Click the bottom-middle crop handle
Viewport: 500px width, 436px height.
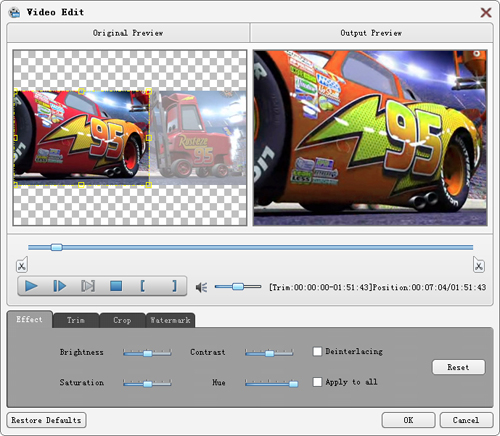pyautogui.click(x=81, y=185)
